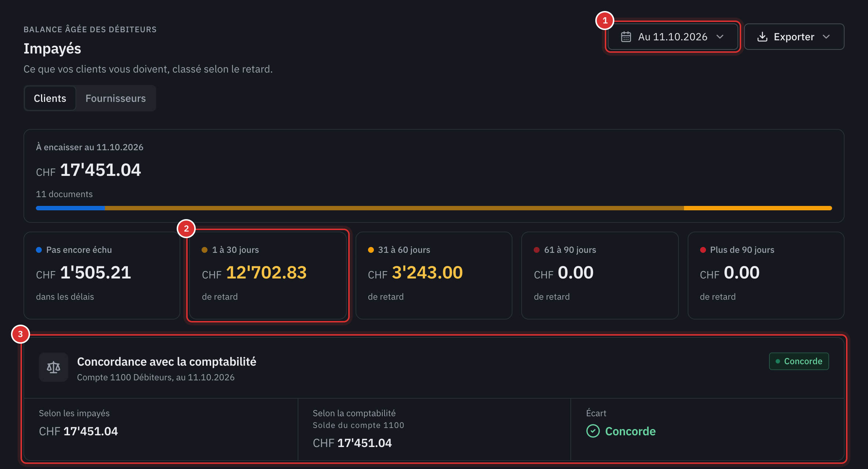This screenshot has height=469, width=868.
Task: Open the 1 à 30 jours card
Action: tap(268, 276)
